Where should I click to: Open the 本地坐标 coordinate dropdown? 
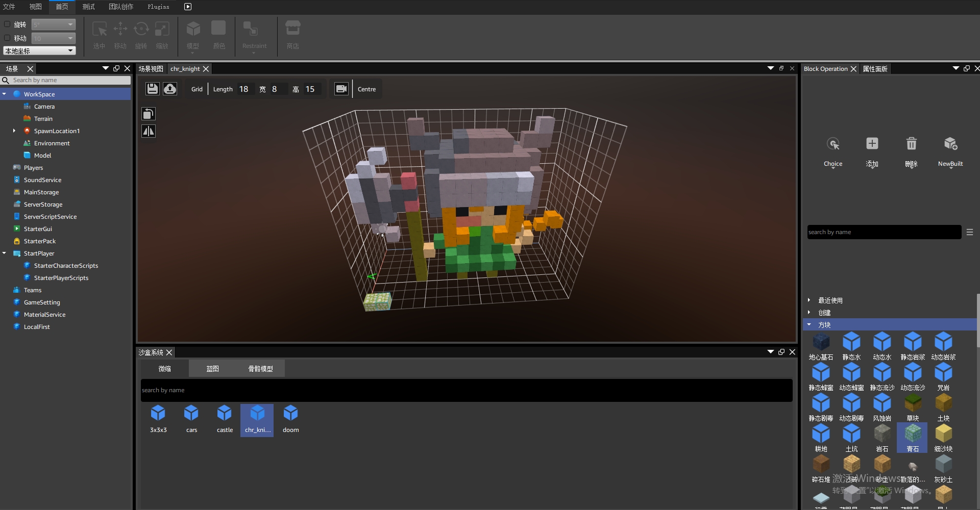(x=39, y=50)
